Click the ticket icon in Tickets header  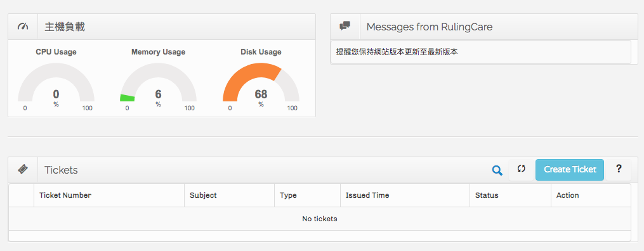click(23, 169)
